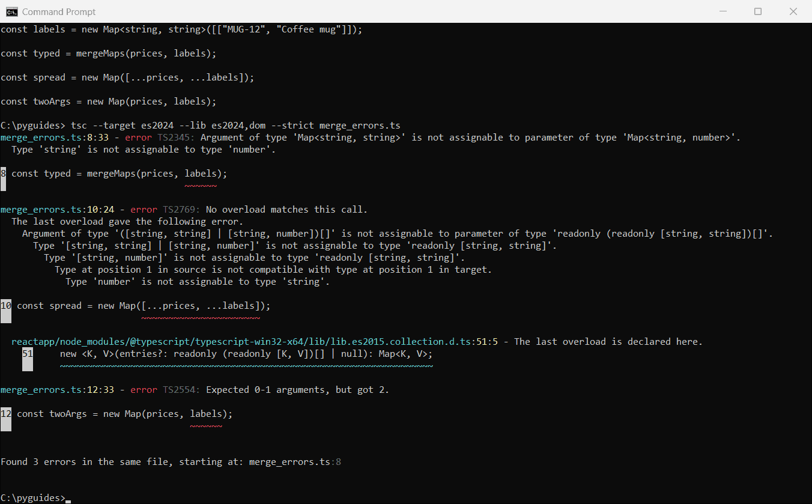
Task: Click the "Command Prompt" window title text
Action: (59, 12)
